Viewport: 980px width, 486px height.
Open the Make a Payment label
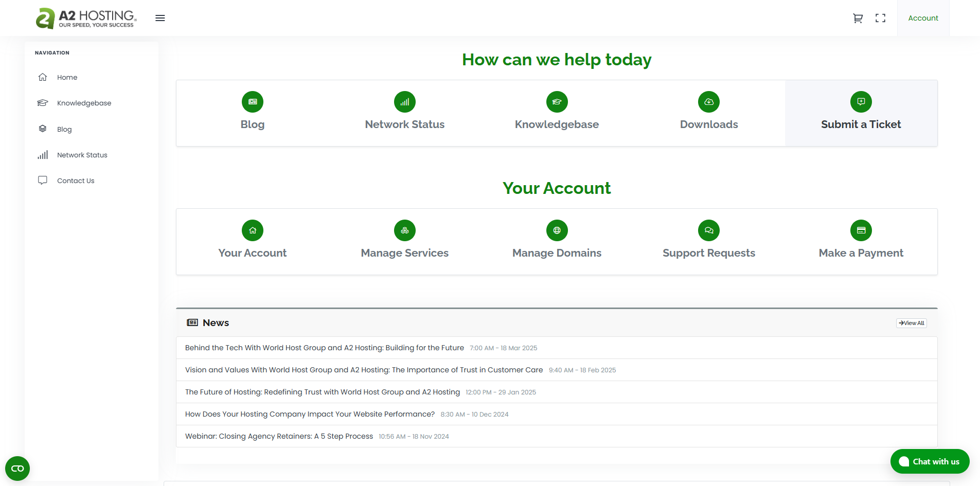pos(861,253)
